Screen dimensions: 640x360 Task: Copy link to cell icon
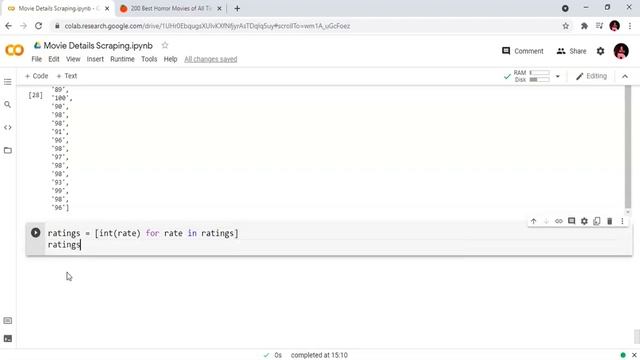pyautogui.click(x=559, y=221)
